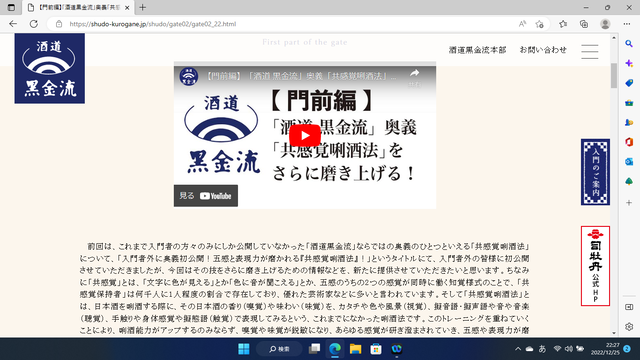Click the OneDrive cloud tray icon
The width and height of the screenshot is (640, 360).
click(x=529, y=349)
